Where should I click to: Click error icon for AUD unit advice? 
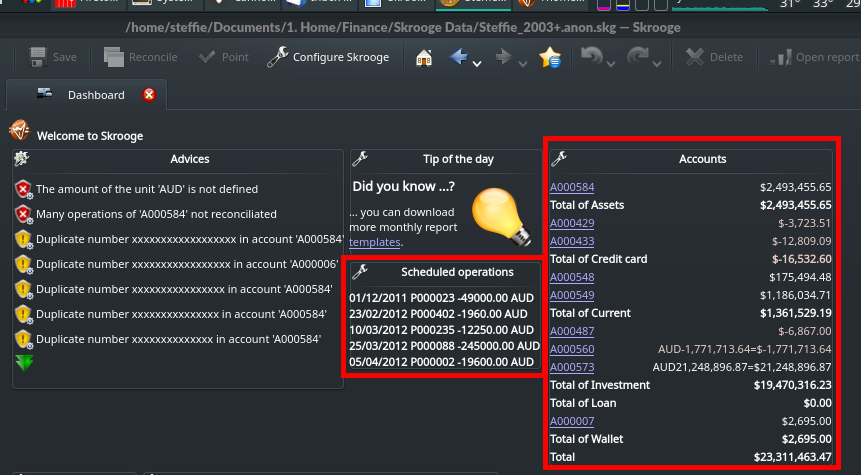[x=23, y=189]
